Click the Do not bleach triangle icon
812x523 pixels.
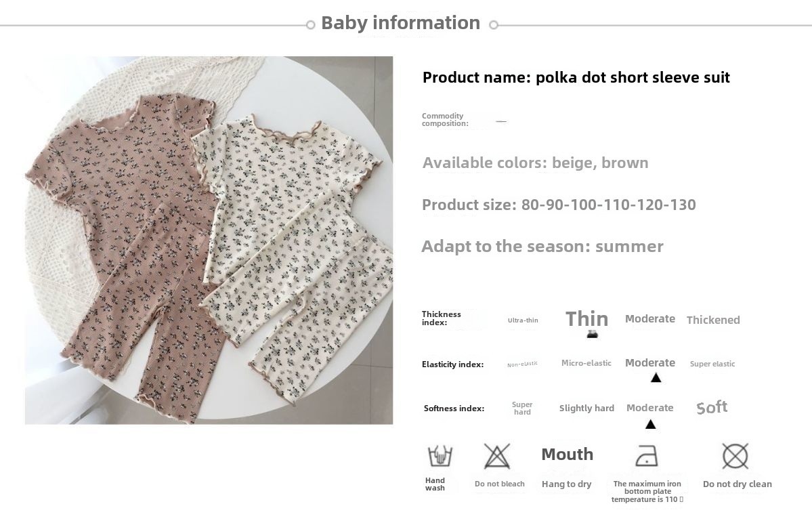tap(497, 457)
